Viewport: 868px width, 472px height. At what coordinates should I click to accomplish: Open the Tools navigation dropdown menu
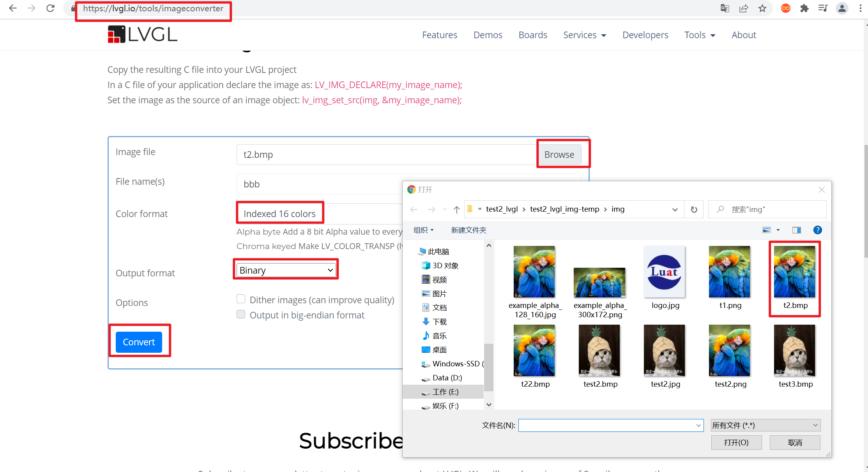pyautogui.click(x=700, y=35)
